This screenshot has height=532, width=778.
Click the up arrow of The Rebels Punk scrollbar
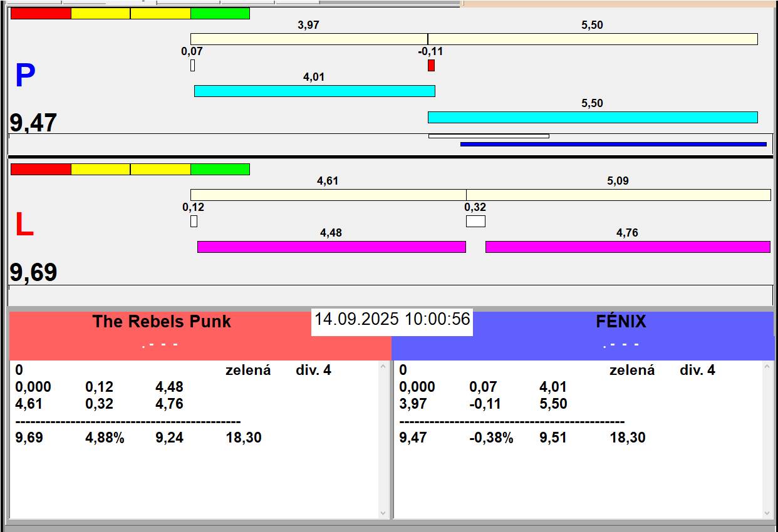(x=383, y=366)
